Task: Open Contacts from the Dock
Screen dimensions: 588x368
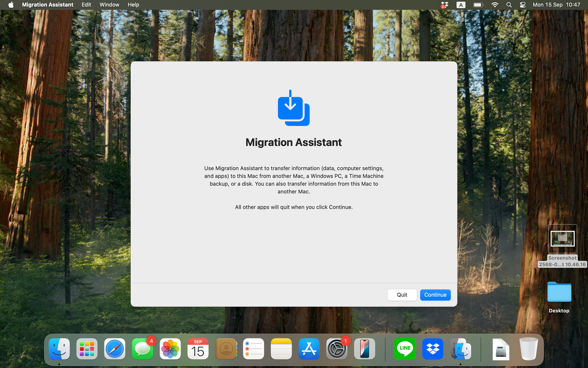Action: pos(226,349)
